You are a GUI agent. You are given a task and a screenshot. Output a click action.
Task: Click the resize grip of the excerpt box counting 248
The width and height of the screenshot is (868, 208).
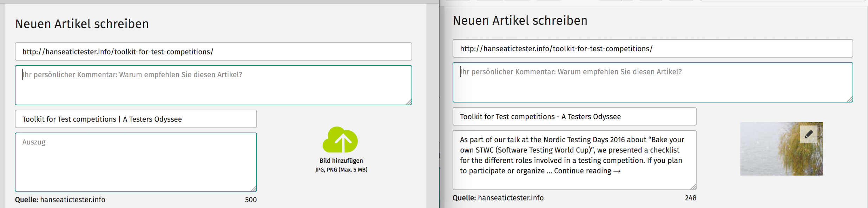coord(693,187)
